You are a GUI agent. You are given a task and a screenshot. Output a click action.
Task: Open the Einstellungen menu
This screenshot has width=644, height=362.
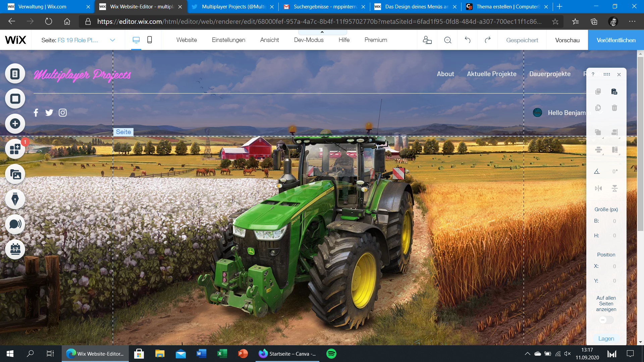pyautogui.click(x=228, y=40)
